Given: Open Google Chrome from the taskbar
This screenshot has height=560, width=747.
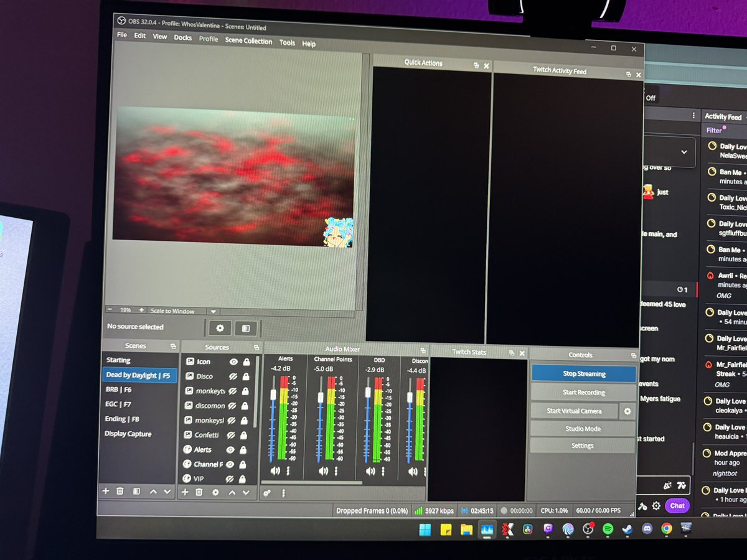Looking at the screenshot, I should 667,530.
